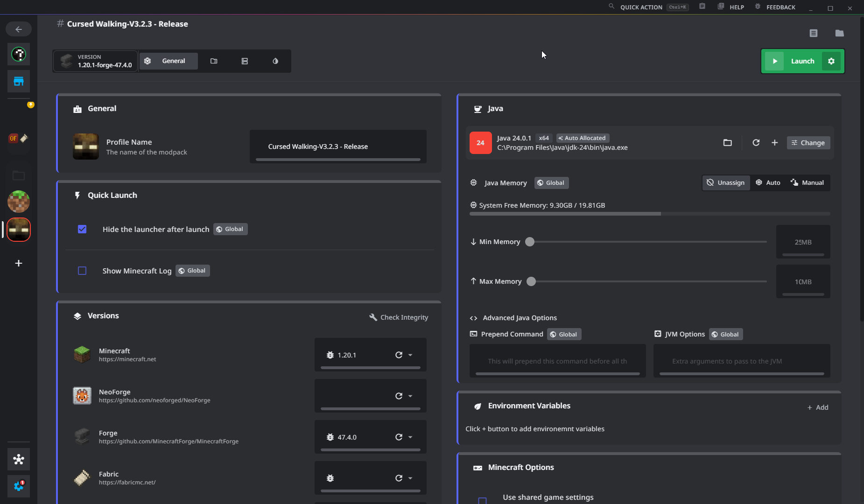This screenshot has width=864, height=504.
Task: Toggle Global chip for Show Minecraft Log
Action: (193, 271)
